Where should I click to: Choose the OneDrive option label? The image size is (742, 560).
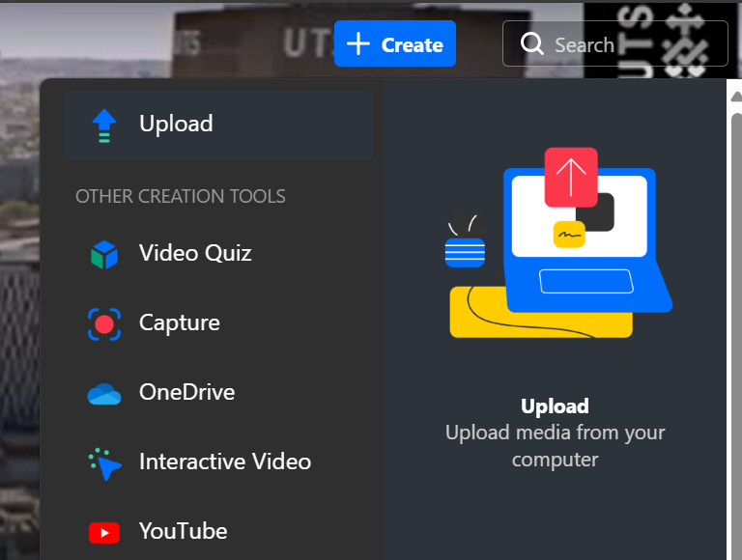tap(186, 392)
